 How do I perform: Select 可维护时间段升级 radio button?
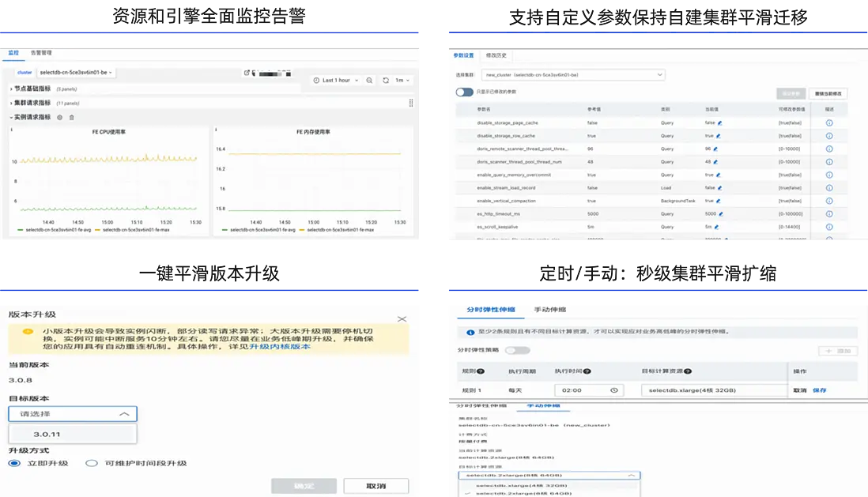point(92,463)
